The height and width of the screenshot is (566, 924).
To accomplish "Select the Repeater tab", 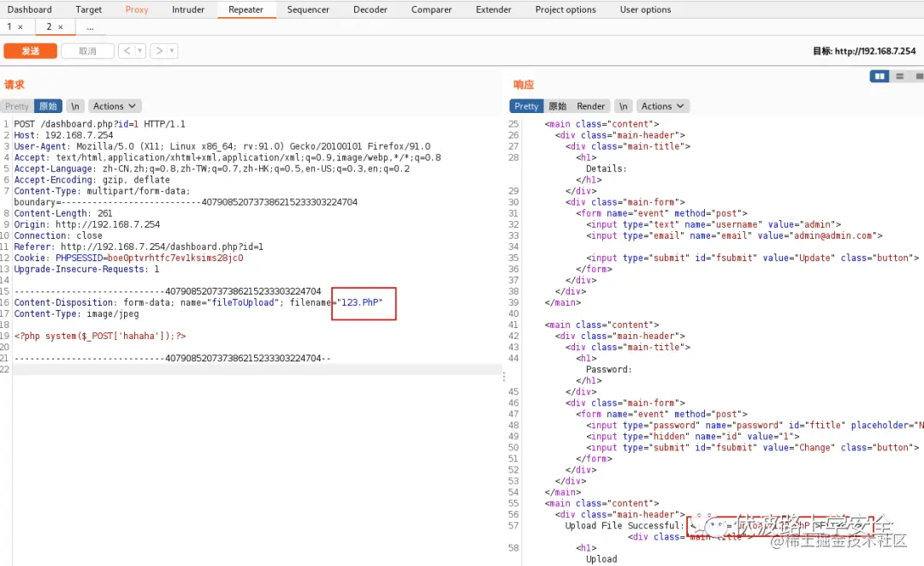I will [x=246, y=9].
